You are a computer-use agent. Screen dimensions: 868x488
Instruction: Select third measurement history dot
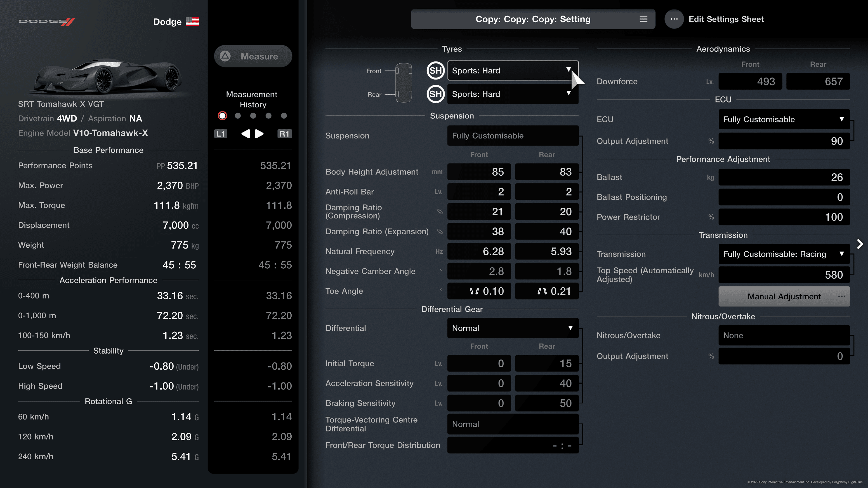[x=253, y=116]
